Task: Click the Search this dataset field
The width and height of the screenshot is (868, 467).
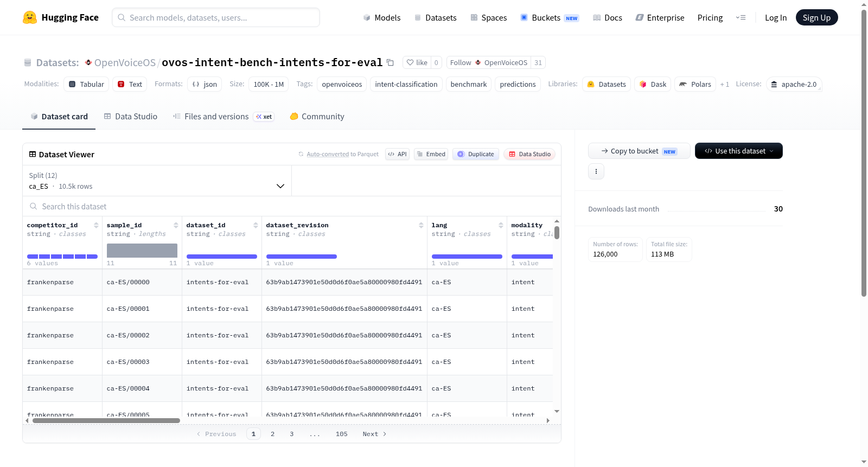Action: tap(291, 206)
